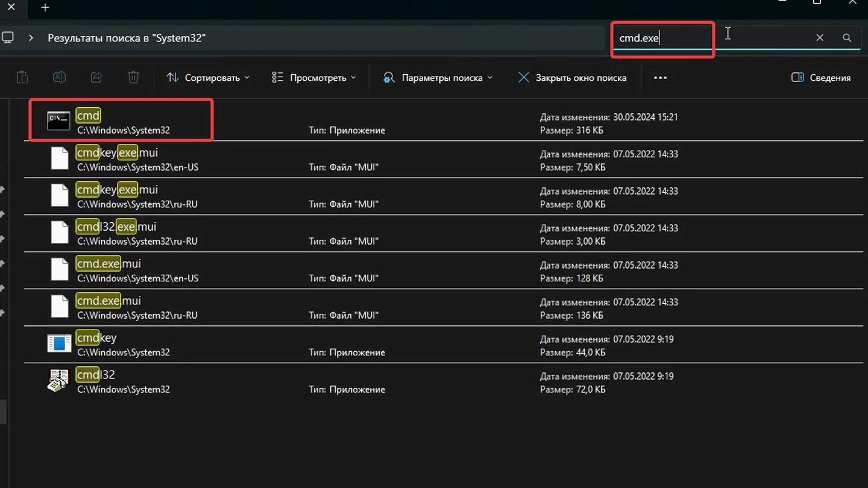Image resolution: width=868 pixels, height=488 pixels.
Task: Click Закрыть окно поиска button
Action: [573, 78]
